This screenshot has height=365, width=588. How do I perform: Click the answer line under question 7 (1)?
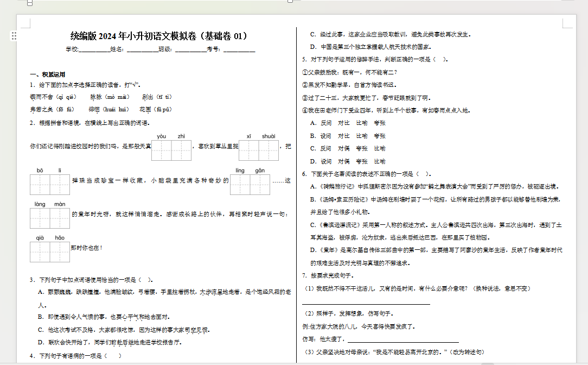[x=366, y=301]
